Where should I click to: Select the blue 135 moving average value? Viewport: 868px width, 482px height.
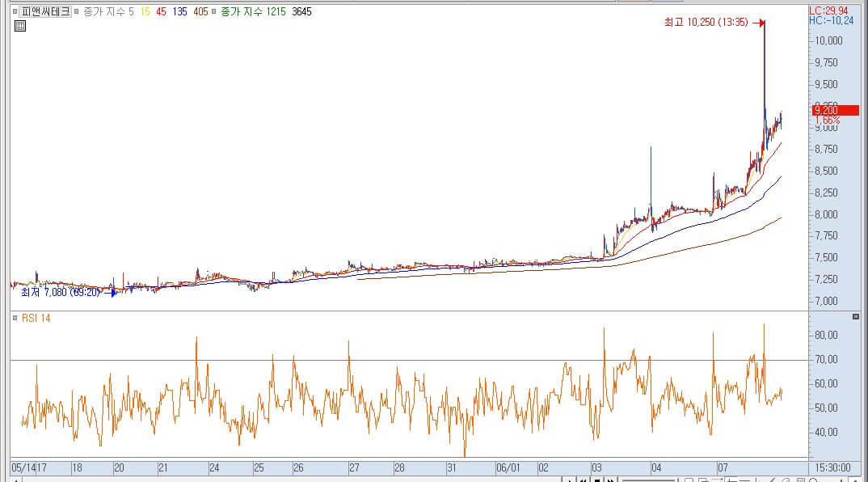point(180,11)
